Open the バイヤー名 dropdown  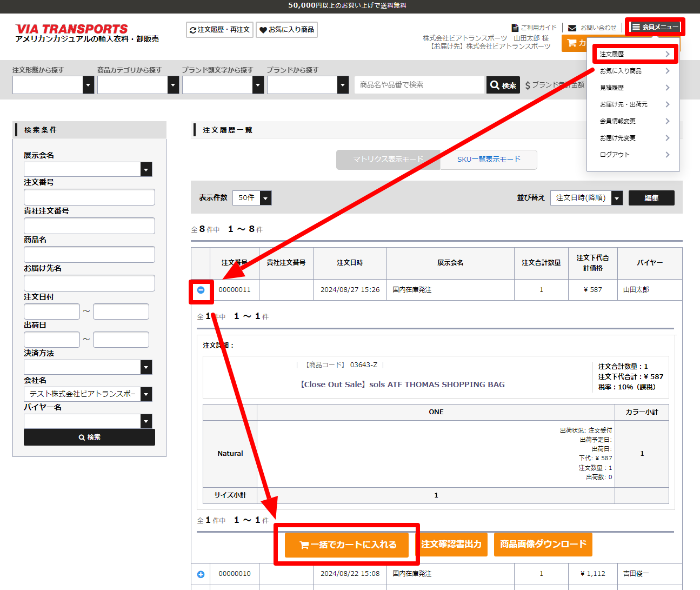[88, 421]
